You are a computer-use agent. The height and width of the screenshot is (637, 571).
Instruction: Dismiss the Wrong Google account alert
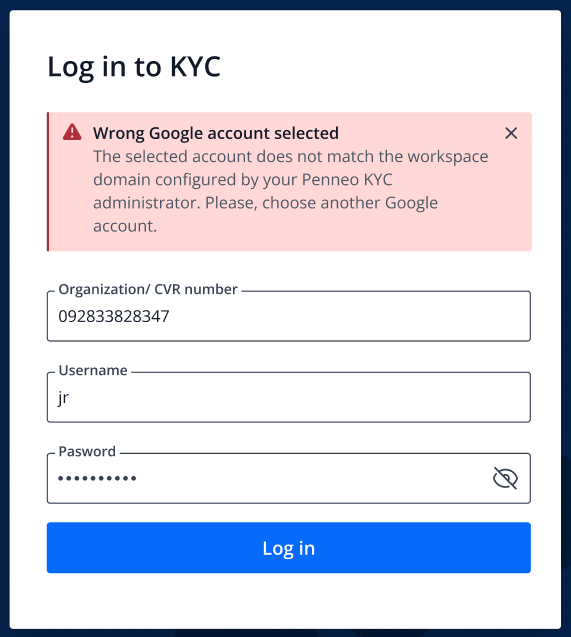pos(511,133)
